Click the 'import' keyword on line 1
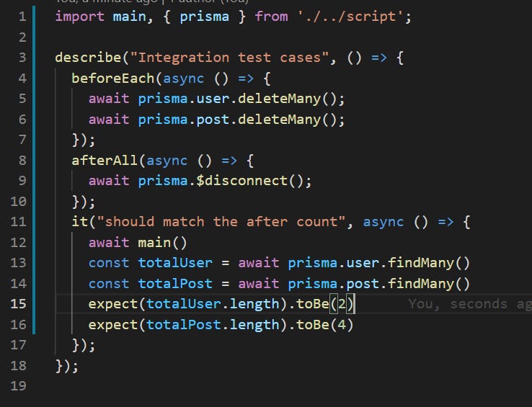This screenshot has height=407, width=532. (x=80, y=17)
